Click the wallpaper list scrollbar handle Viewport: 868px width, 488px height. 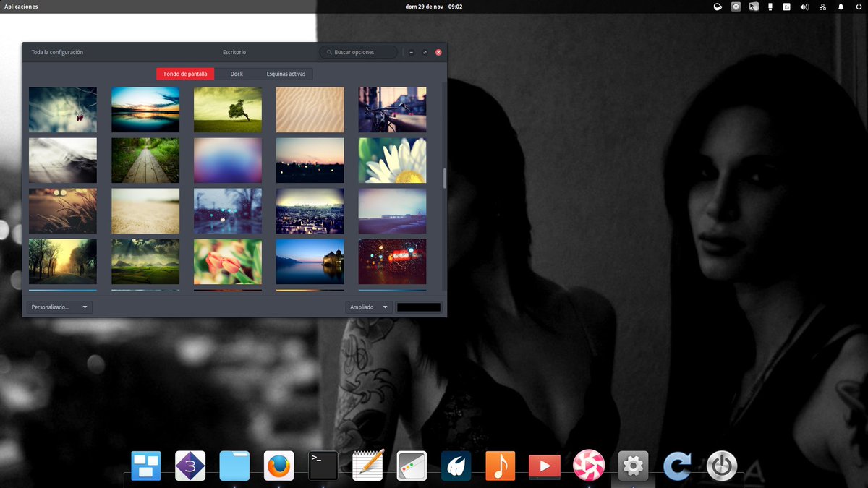pyautogui.click(x=444, y=178)
